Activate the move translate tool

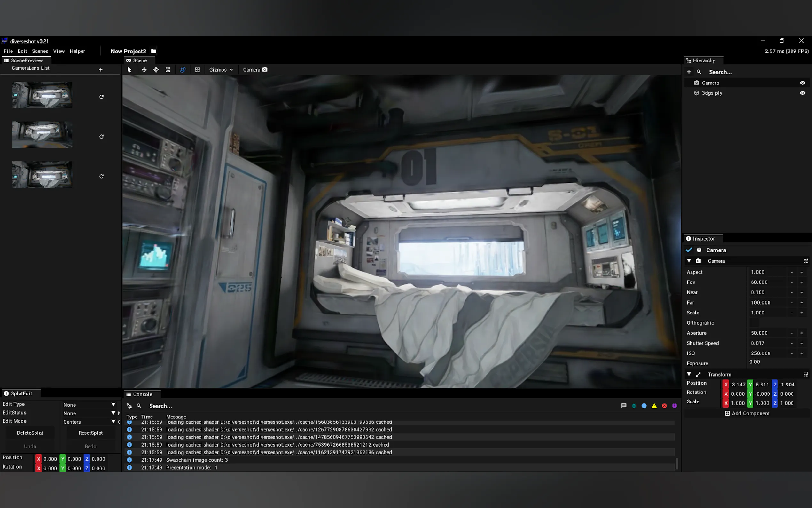click(144, 70)
